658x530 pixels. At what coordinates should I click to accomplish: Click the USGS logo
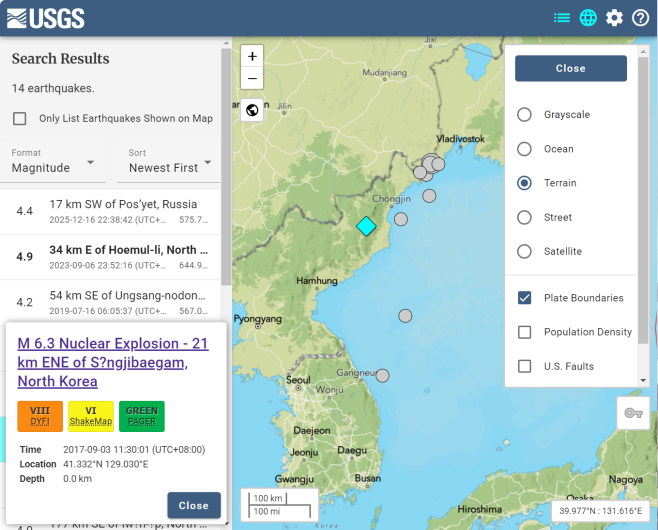[46, 18]
